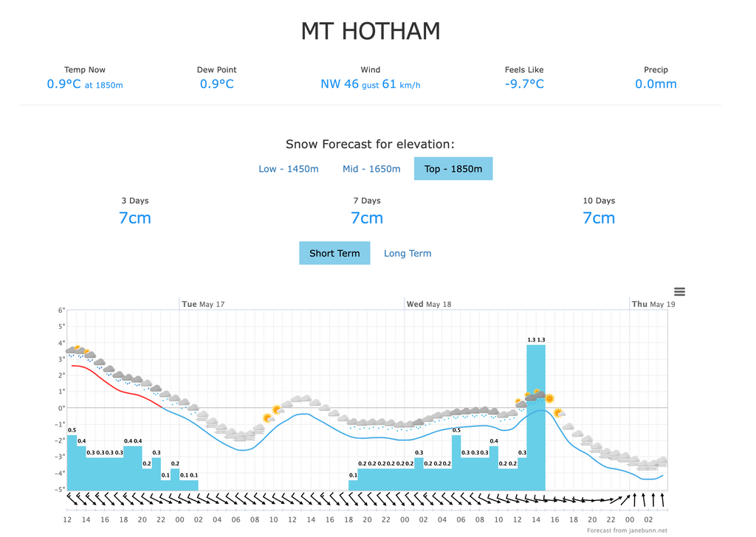Click the Snow Forecast for elevation heading
This screenshot has height=537, width=756.
(370, 144)
